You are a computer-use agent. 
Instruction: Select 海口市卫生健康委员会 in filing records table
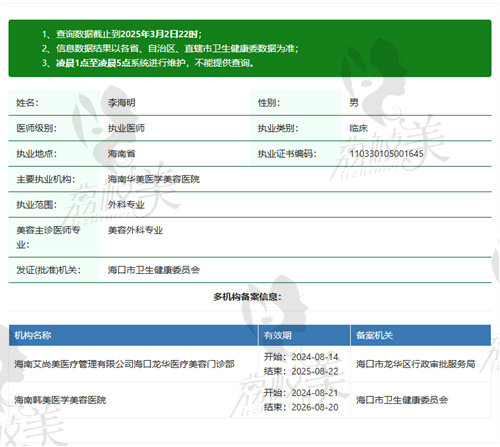click(x=402, y=400)
